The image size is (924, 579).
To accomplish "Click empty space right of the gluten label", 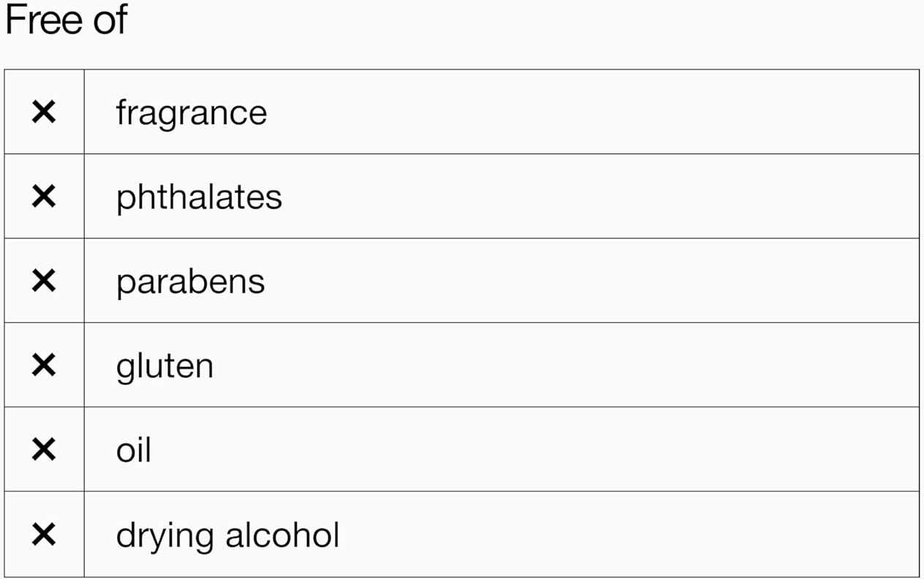I will (x=585, y=365).
